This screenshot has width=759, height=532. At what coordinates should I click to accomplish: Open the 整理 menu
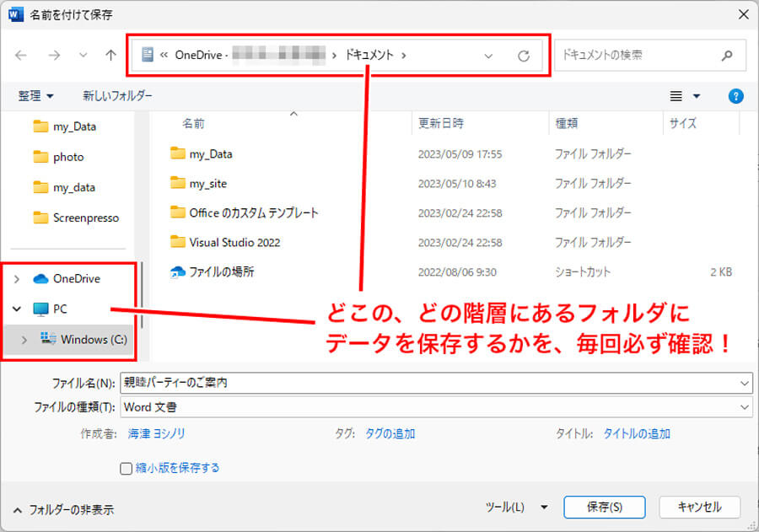tap(35, 96)
